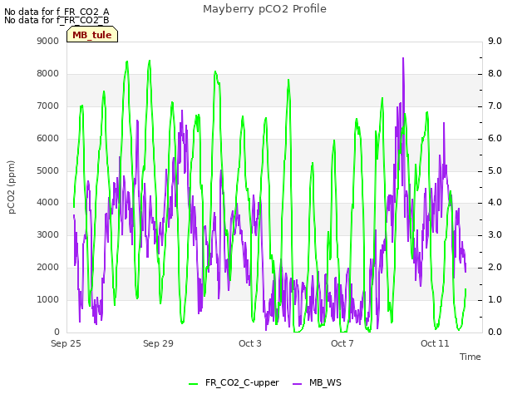The image size is (532, 399).
Task: Click the 2.0 right axis value
Action: click(495, 268)
